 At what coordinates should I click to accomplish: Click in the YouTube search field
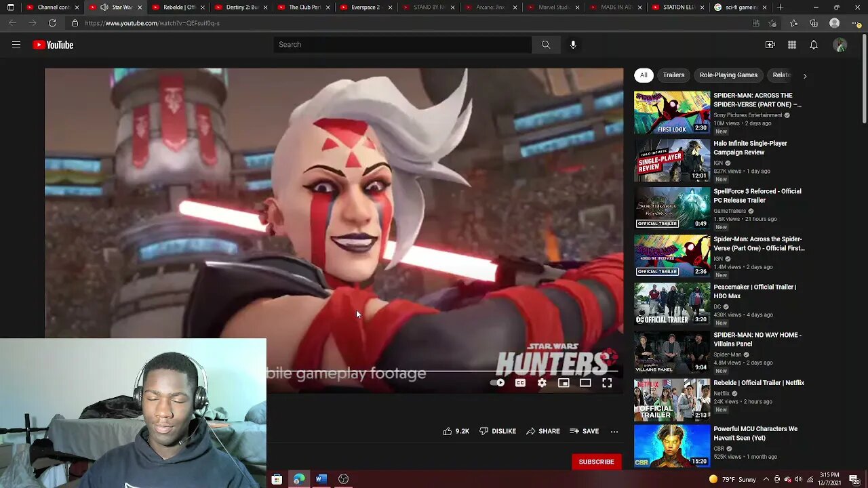tap(403, 45)
